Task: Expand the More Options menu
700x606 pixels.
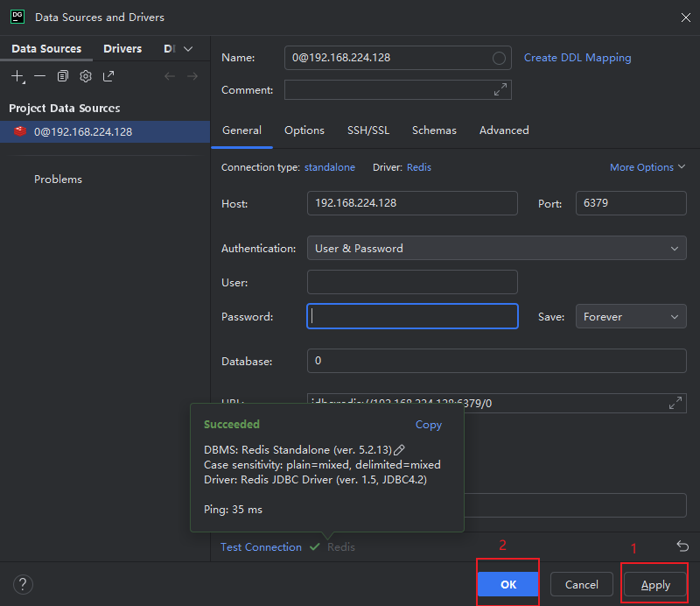Action: 647,167
